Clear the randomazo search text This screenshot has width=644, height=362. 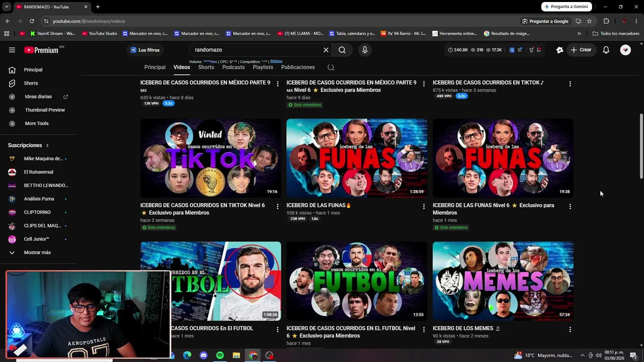tap(326, 50)
